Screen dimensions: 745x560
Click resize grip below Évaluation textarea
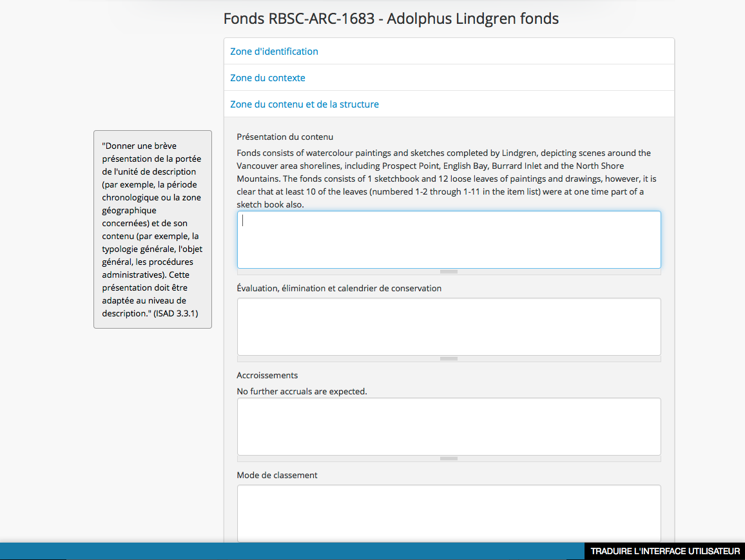(x=449, y=359)
